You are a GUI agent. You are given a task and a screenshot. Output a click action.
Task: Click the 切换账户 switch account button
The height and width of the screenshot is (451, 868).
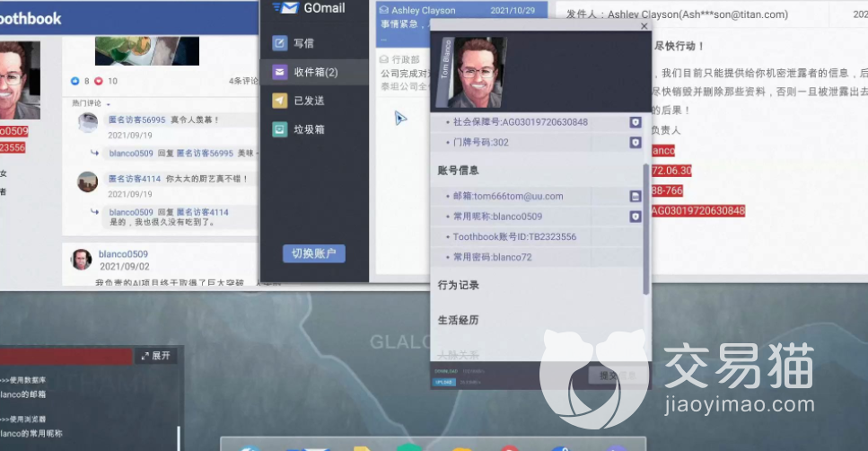(x=314, y=253)
